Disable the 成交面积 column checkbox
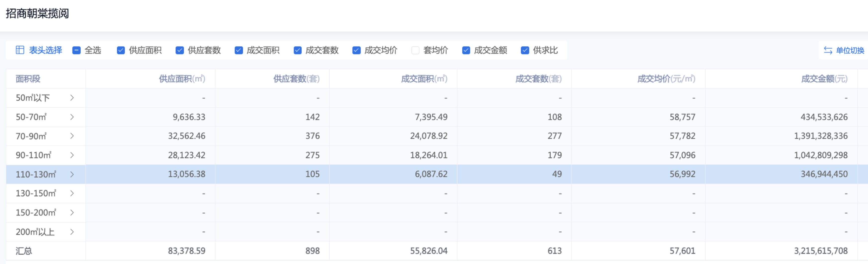 pyautogui.click(x=239, y=50)
